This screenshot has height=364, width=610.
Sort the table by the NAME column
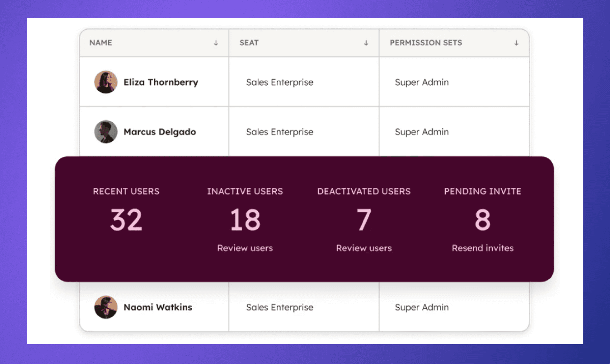tap(216, 43)
